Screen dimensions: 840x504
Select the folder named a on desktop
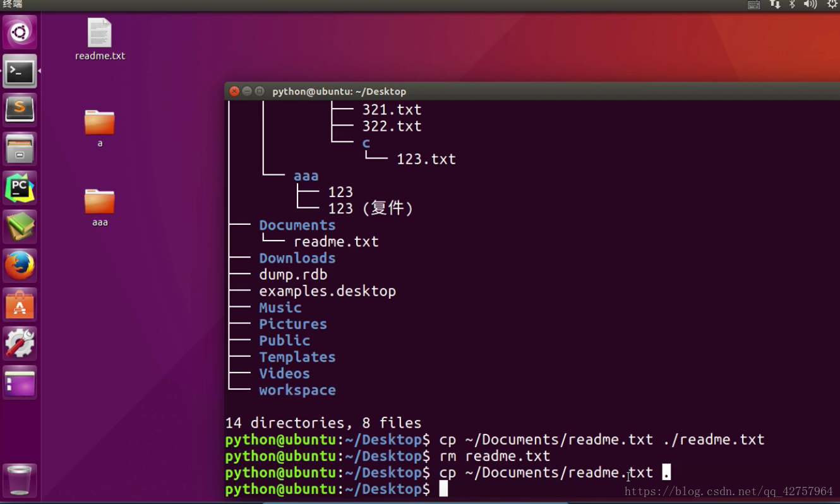point(100,128)
